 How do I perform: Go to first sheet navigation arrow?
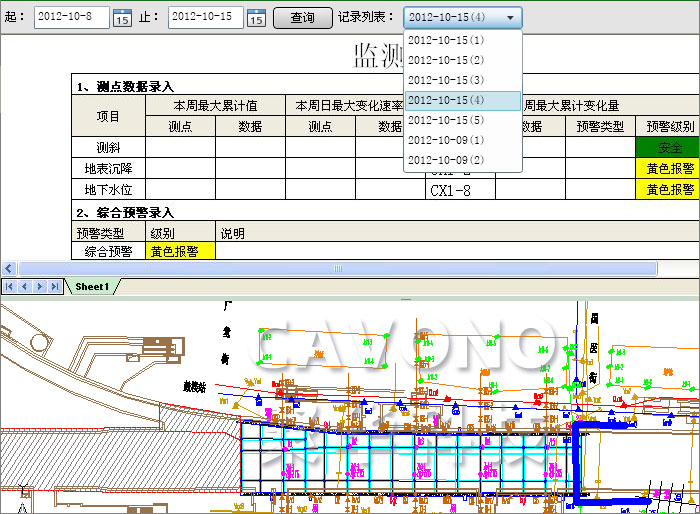click(x=9, y=287)
